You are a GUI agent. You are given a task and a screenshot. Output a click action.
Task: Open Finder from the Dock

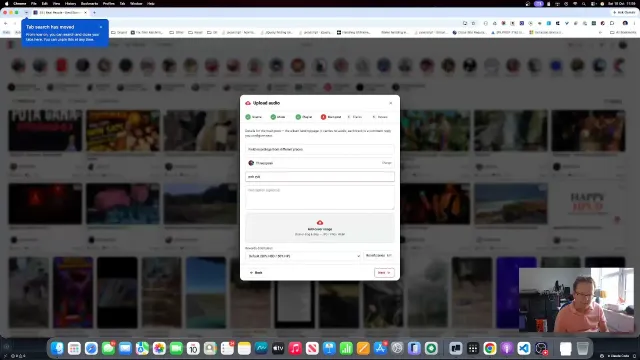point(57,348)
